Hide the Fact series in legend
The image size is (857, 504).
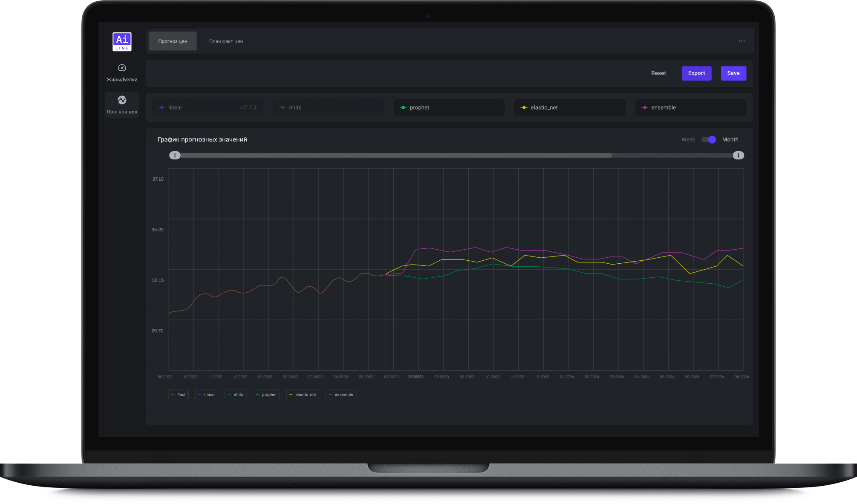pyautogui.click(x=178, y=395)
